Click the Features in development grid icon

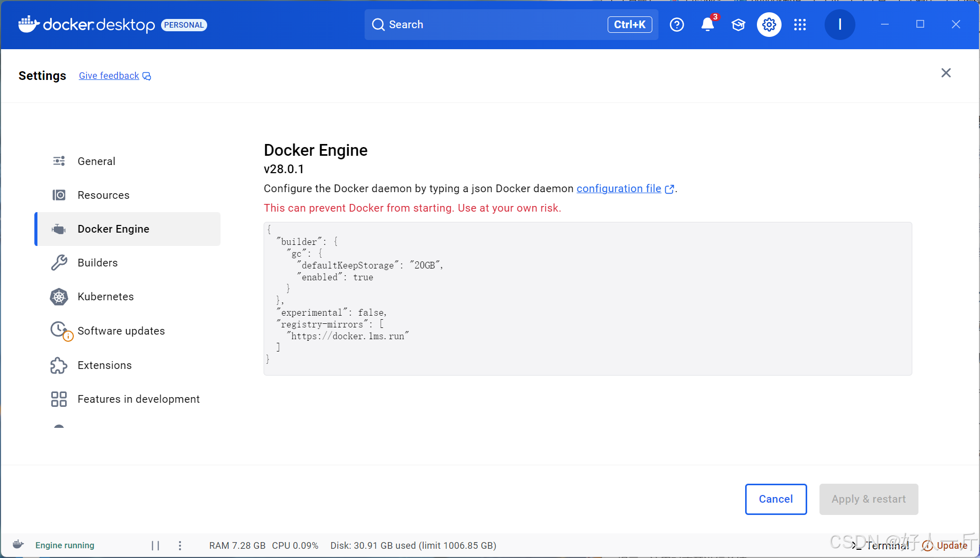tap(59, 399)
